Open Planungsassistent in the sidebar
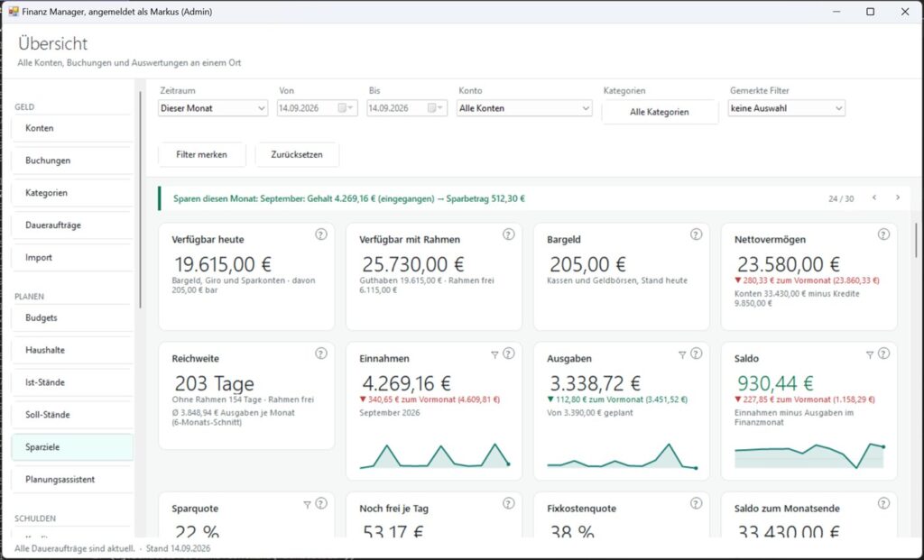 click(72, 480)
